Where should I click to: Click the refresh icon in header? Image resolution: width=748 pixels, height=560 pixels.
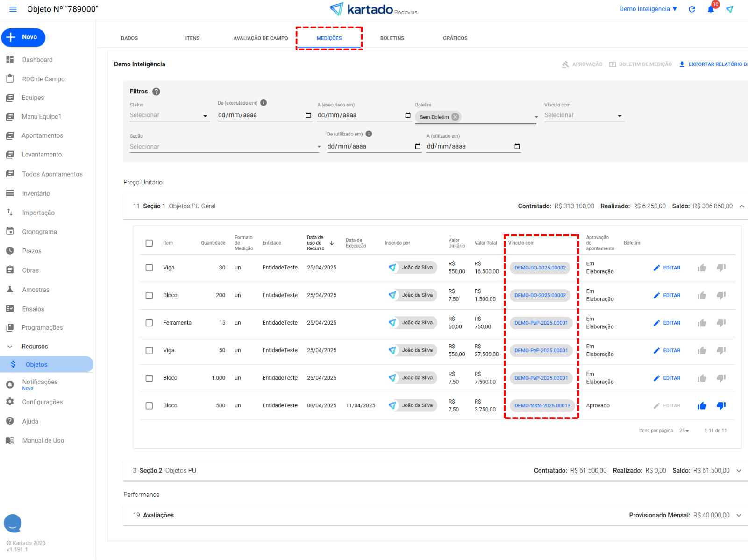[x=692, y=9]
